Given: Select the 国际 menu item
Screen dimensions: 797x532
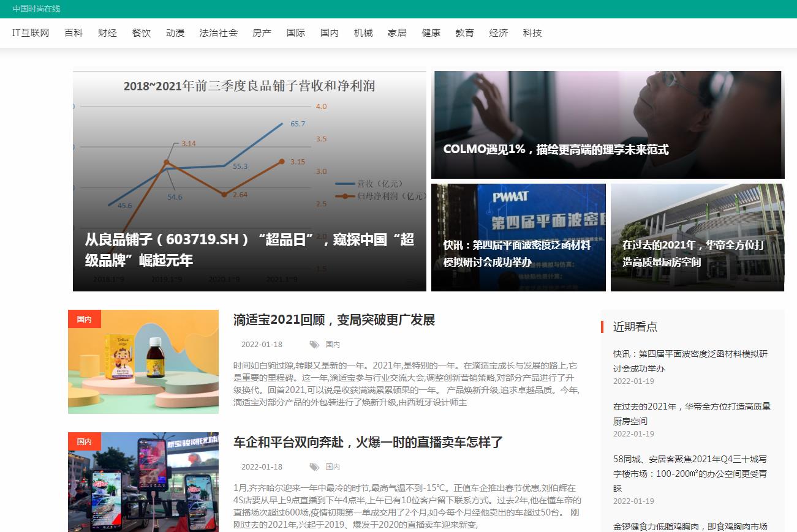Looking at the screenshot, I should pos(296,33).
